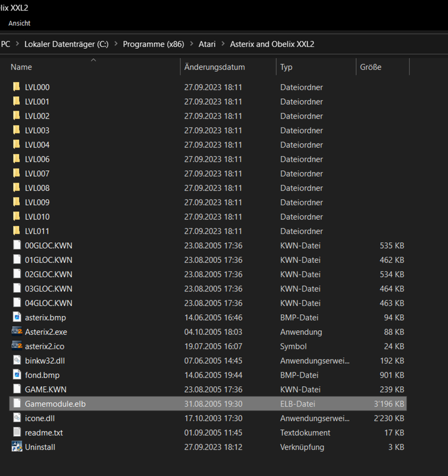Image resolution: width=448 pixels, height=476 pixels.
Task: Select file name "GAME.KWN"
Action: point(46,390)
